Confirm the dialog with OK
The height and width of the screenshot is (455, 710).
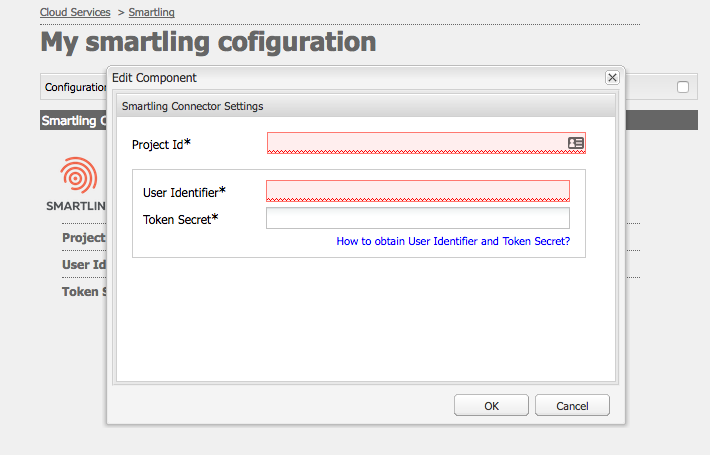491,405
